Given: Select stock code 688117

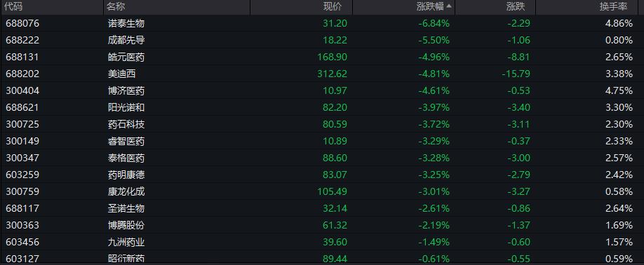Looking at the screenshot, I should (22, 208).
